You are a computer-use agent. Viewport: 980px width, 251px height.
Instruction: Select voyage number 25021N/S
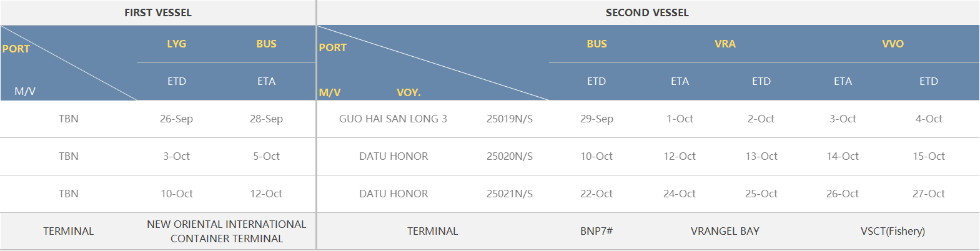(x=510, y=194)
